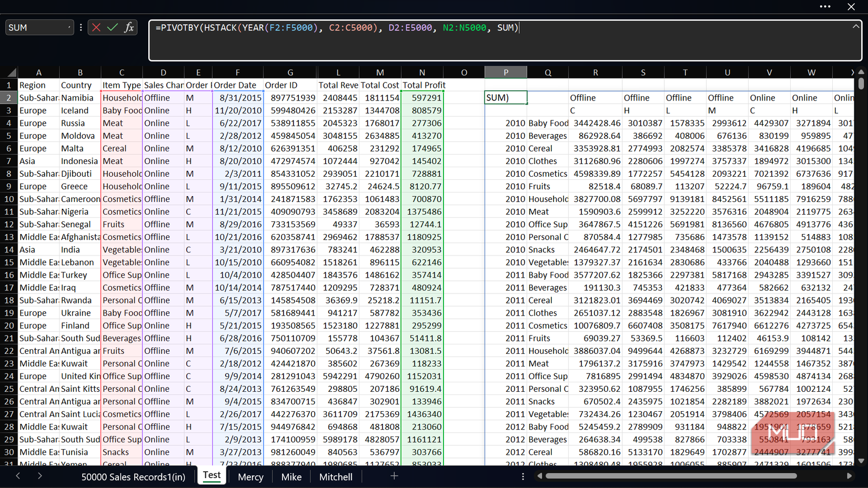Confirm the formula with the checkmark icon
The height and width of the screenshot is (488, 868).
point(113,27)
